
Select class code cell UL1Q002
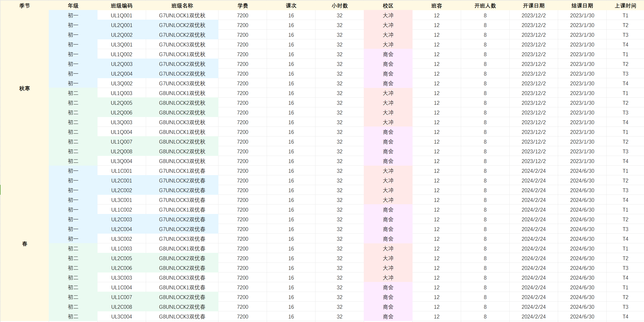[x=121, y=54]
